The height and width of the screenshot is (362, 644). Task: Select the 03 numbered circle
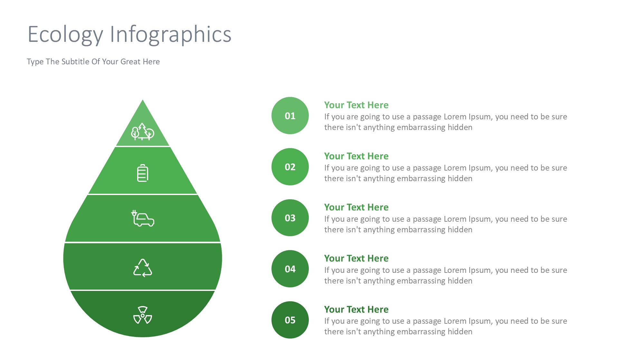[290, 218]
